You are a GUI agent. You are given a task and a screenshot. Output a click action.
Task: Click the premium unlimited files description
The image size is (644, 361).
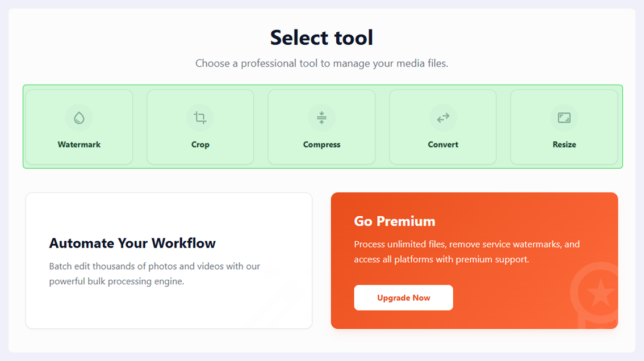467,252
